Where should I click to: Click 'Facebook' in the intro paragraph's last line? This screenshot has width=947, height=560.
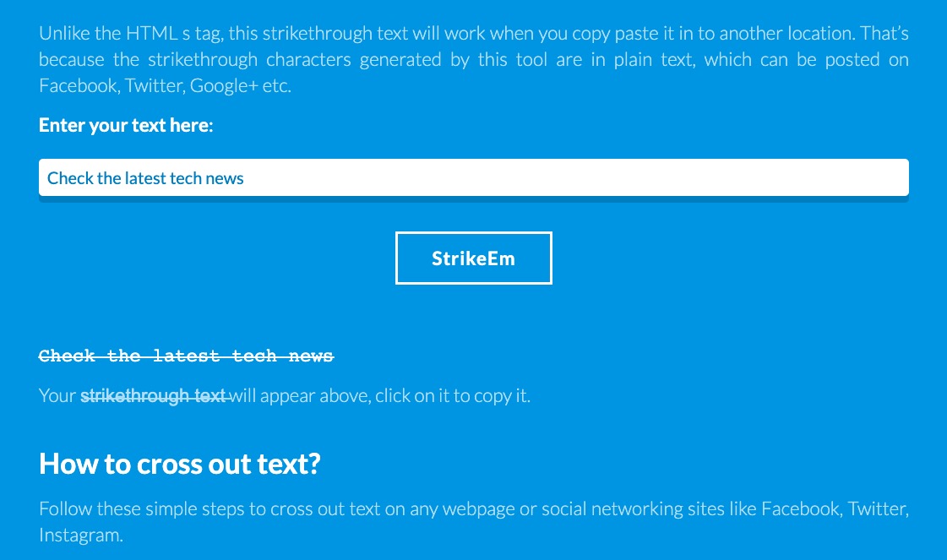tap(78, 86)
